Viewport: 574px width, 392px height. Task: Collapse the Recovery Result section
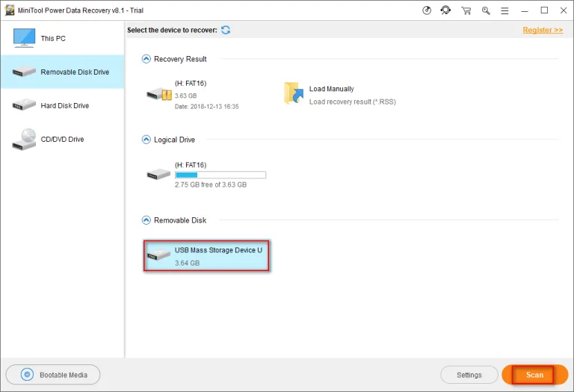pyautogui.click(x=146, y=59)
